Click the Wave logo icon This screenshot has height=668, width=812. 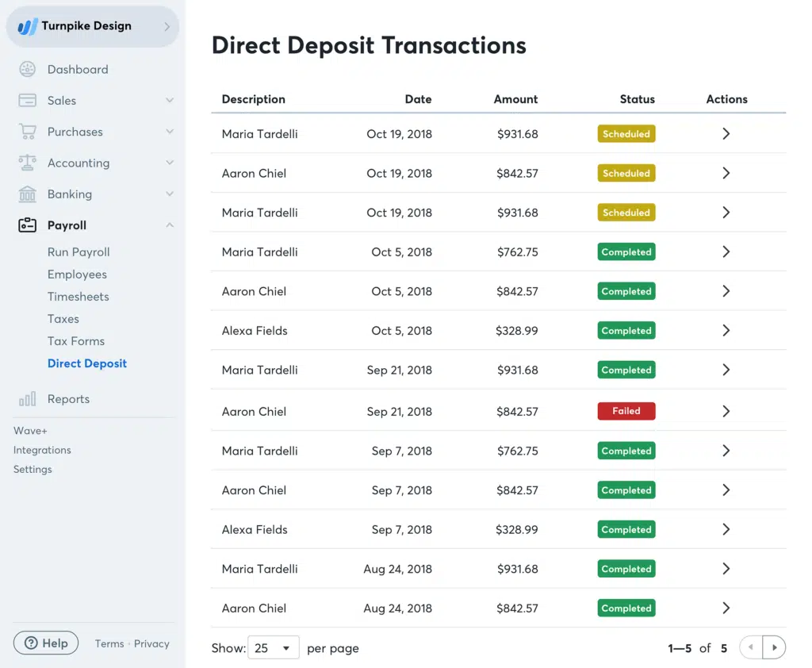click(28, 26)
